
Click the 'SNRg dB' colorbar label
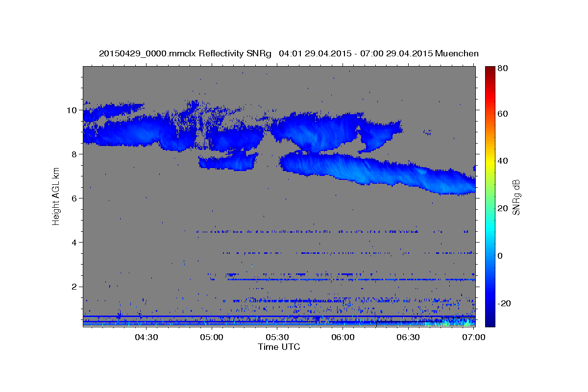(x=515, y=197)
